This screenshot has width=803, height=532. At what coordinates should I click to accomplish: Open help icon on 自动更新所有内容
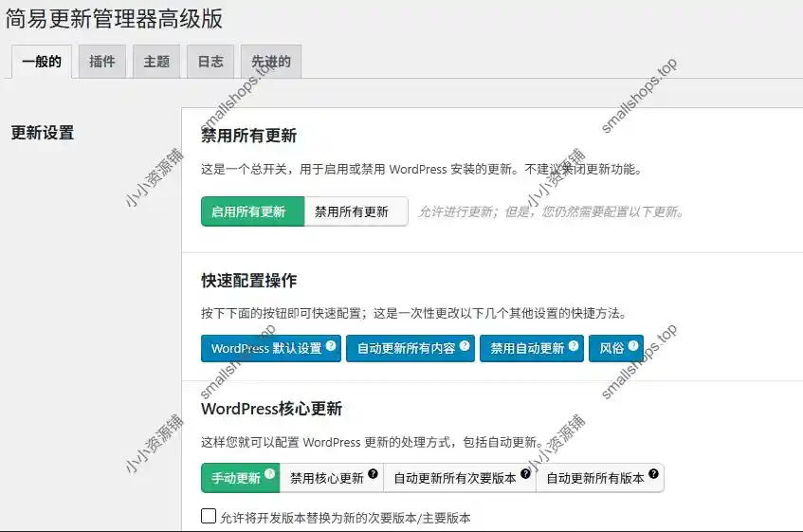coord(465,345)
